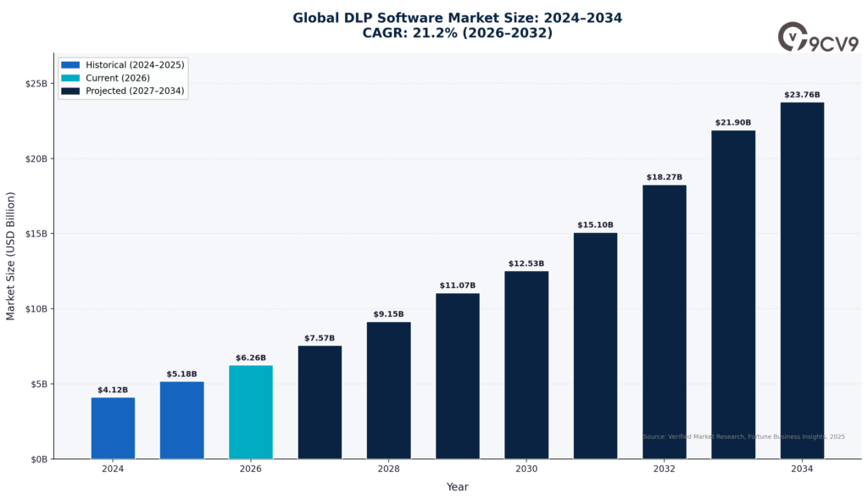The height and width of the screenshot is (499, 868).
Task: Select the '$15.10B' value label
Action: click(596, 225)
